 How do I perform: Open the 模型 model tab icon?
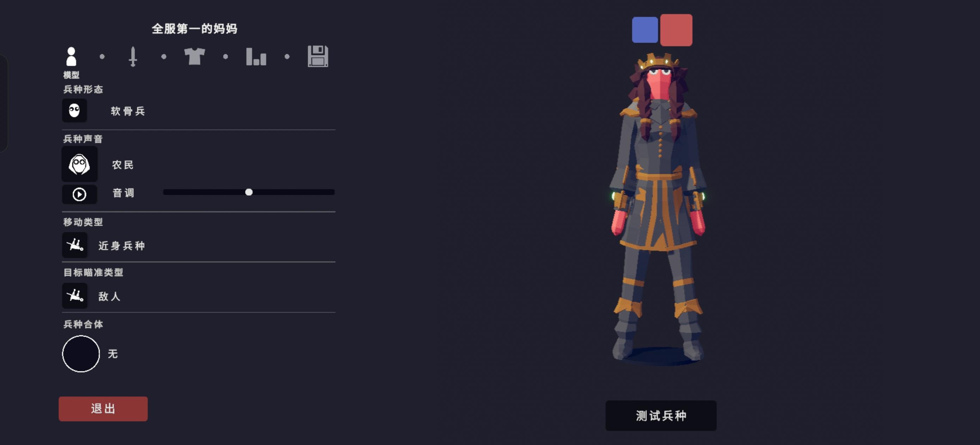(71, 57)
